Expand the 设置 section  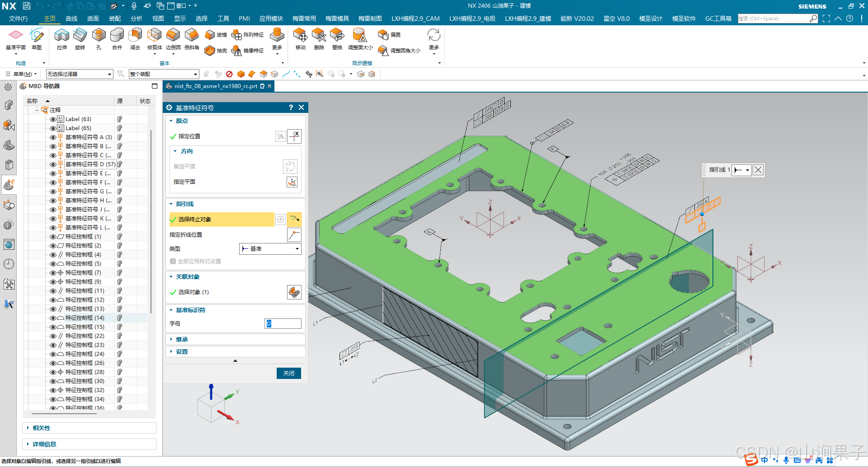pos(171,351)
